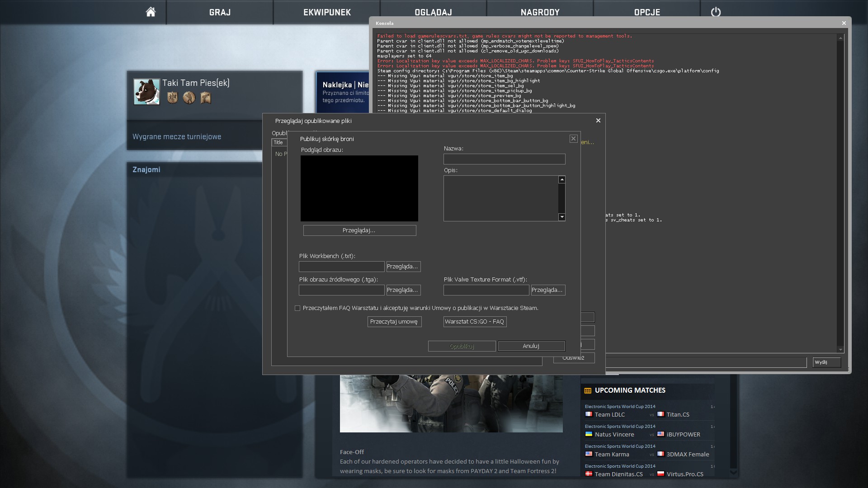This screenshot has height=488, width=868.
Task: Click the flag next to iBUYPOWER
Action: point(660,434)
